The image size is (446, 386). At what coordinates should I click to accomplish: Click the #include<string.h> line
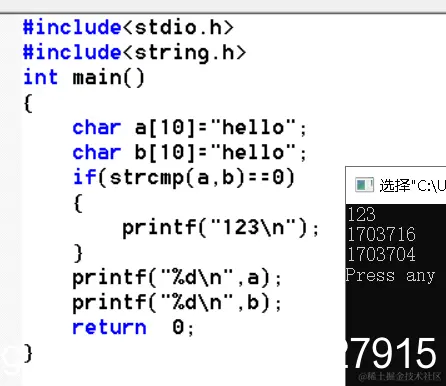click(x=134, y=53)
